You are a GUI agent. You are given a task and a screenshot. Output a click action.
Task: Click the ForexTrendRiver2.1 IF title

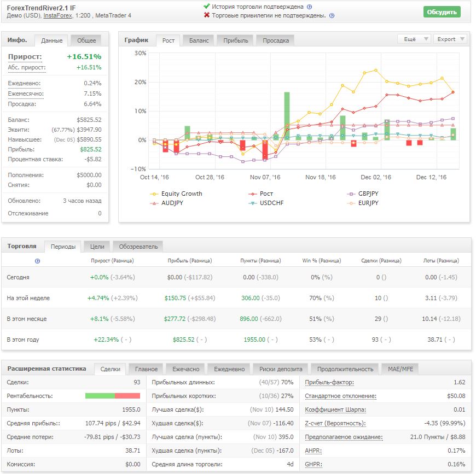coord(41,8)
